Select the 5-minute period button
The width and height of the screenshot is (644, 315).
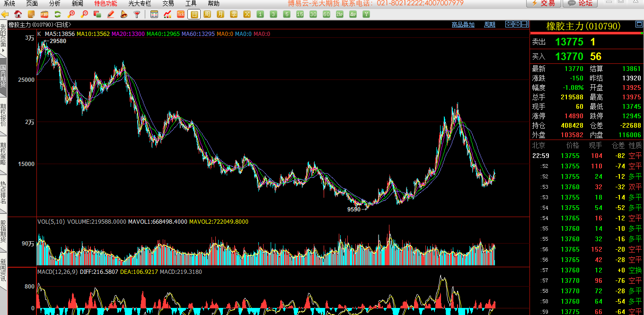287,14
